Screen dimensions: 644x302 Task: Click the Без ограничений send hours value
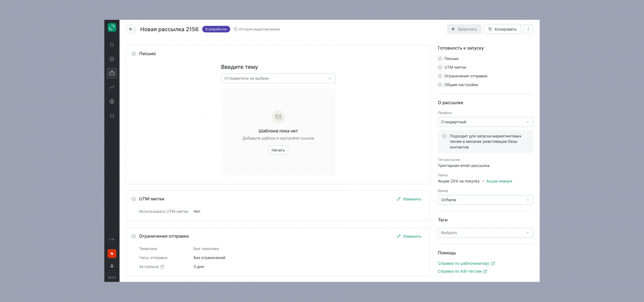[209, 258]
